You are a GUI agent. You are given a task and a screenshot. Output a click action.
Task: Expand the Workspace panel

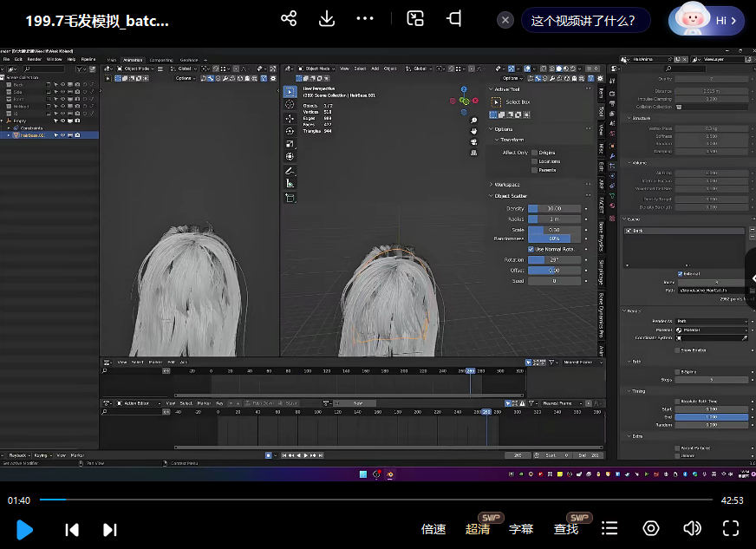pyautogui.click(x=505, y=184)
